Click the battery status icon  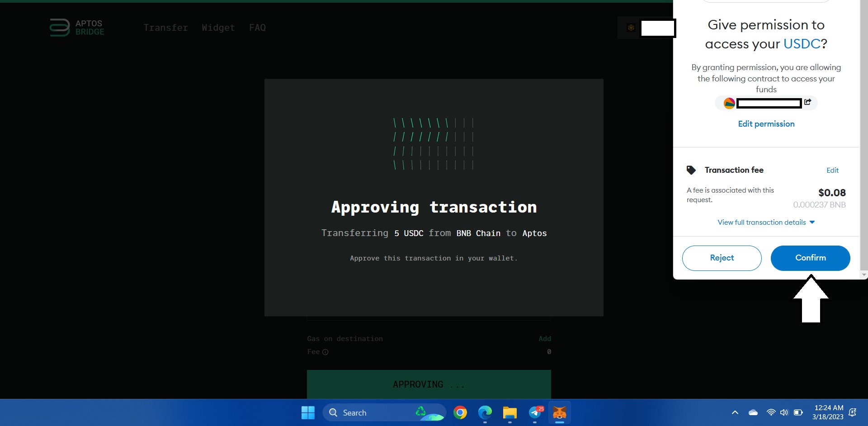[798, 412]
